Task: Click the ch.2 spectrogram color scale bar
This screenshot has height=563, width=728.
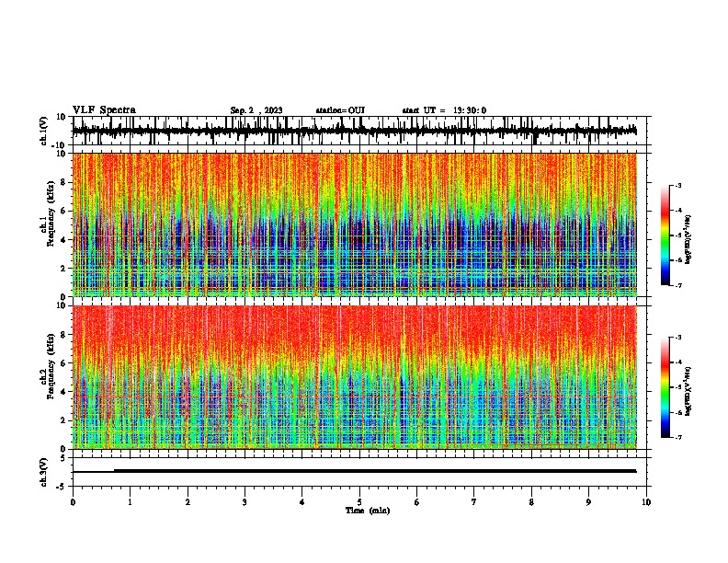Action: pos(665,387)
